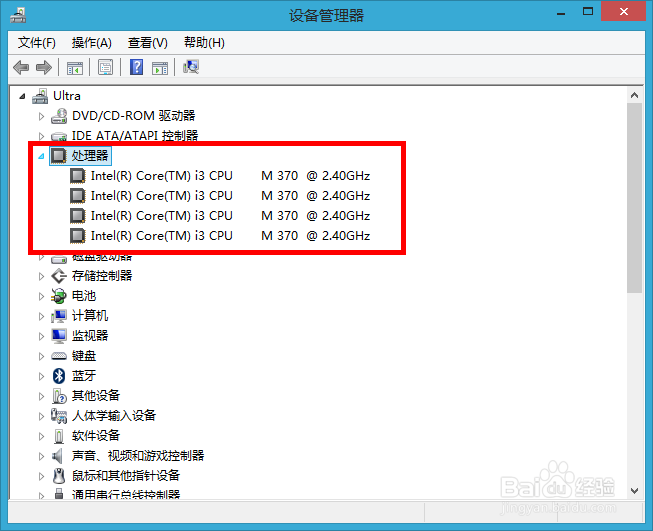Image resolution: width=653 pixels, height=531 pixels.
Task: Click the 鼠标和其他指针设备 mouse icon
Action: point(59,476)
